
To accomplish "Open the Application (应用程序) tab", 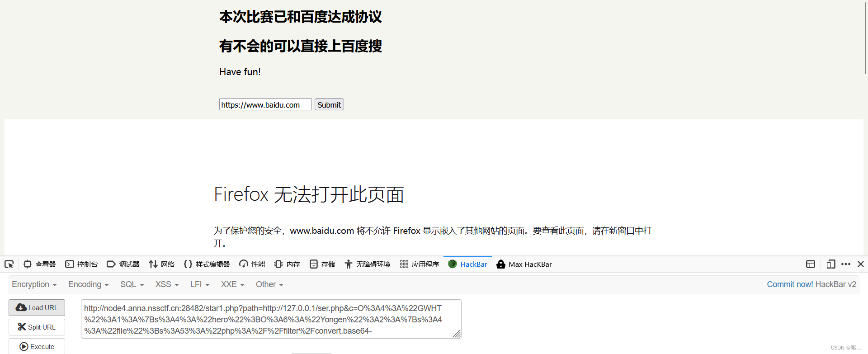I will point(420,264).
